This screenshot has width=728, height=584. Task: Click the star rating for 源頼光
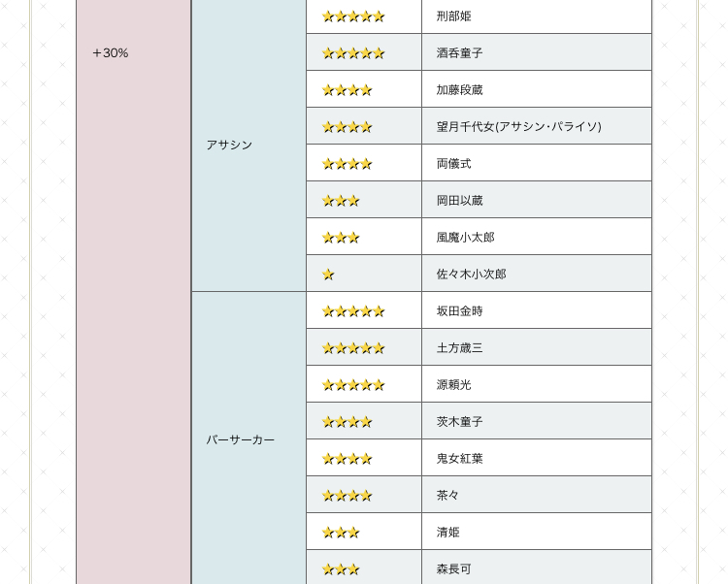[353, 385]
